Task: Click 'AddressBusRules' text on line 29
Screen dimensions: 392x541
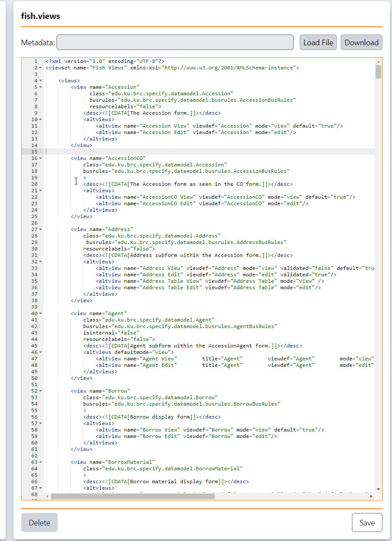Action: (x=260, y=242)
